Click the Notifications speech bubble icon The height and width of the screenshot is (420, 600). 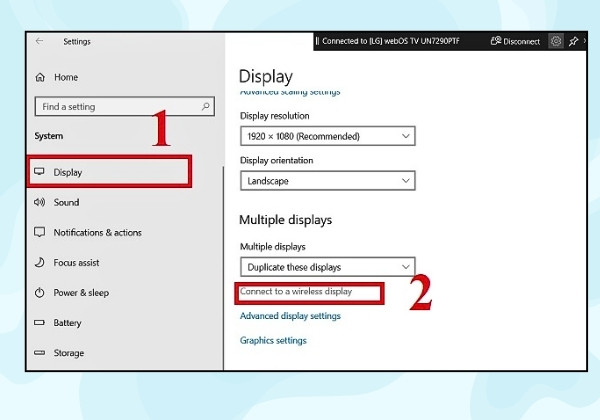39,232
